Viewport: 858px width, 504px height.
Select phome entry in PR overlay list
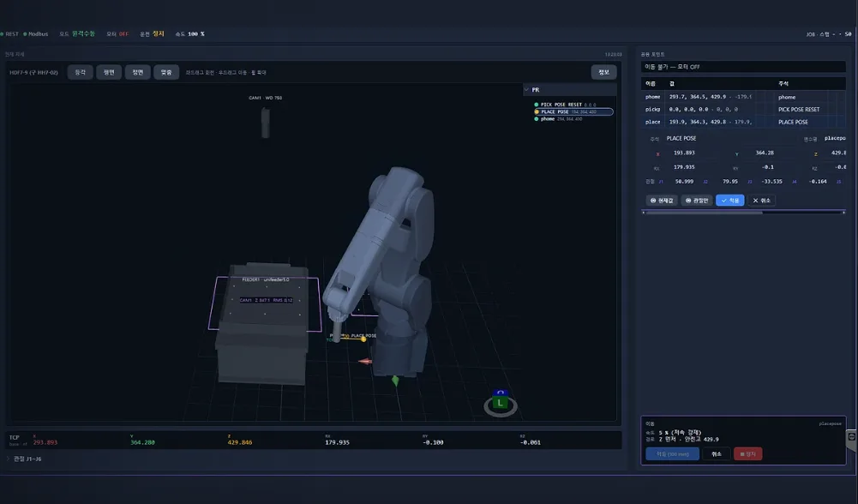coord(557,119)
